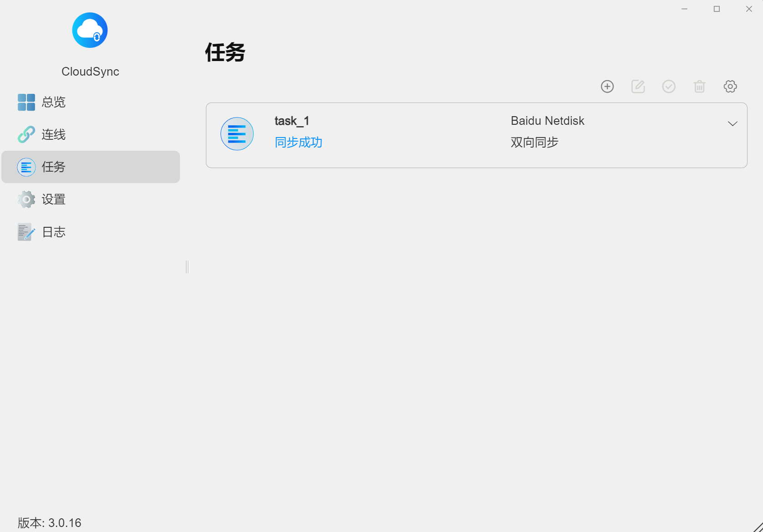The width and height of the screenshot is (763, 532).
Task: Go to the 连线 connections page
Action: 53,134
